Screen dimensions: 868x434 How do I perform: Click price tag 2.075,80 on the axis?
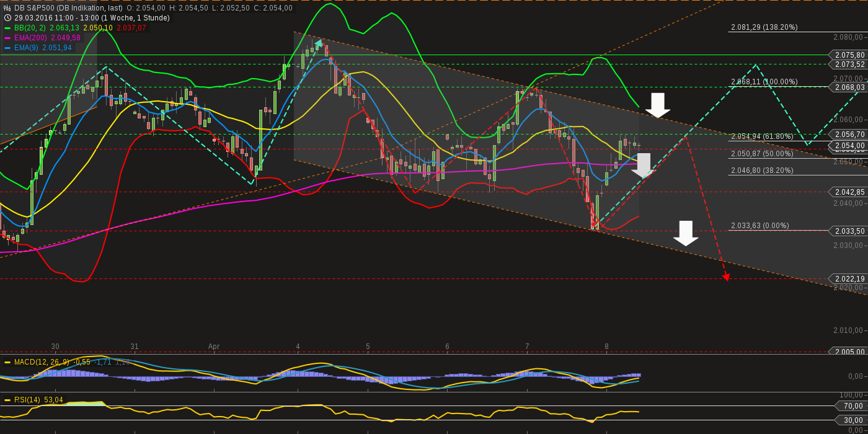pyautogui.click(x=848, y=55)
